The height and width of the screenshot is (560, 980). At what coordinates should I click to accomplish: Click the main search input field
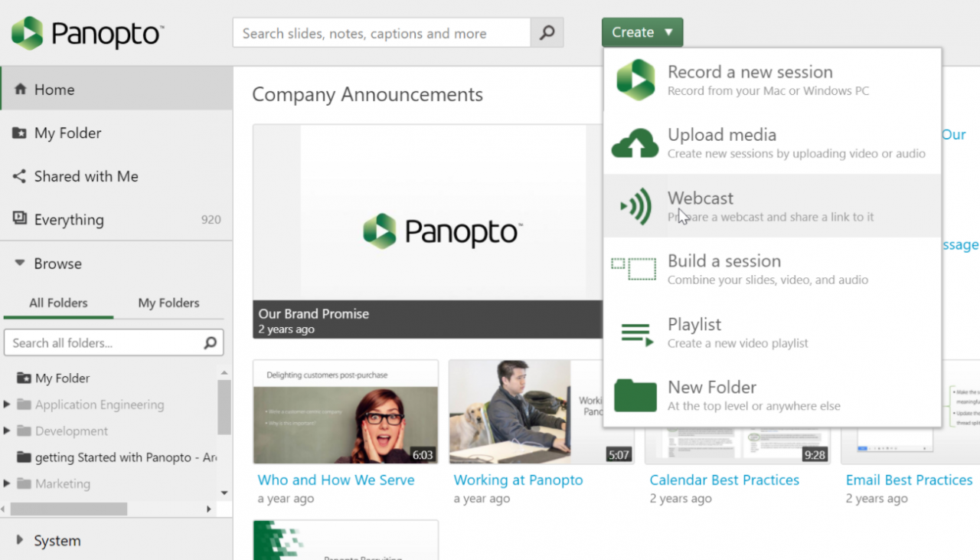coord(381,33)
